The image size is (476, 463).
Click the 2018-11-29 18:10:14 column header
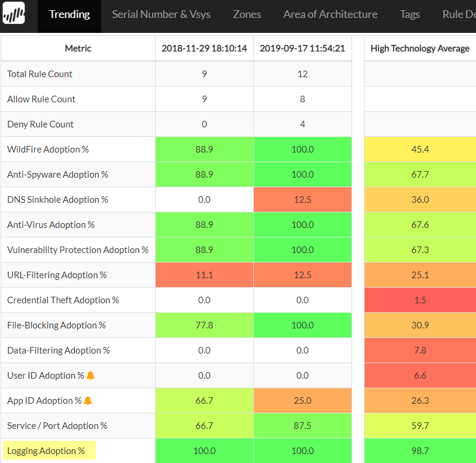[204, 48]
